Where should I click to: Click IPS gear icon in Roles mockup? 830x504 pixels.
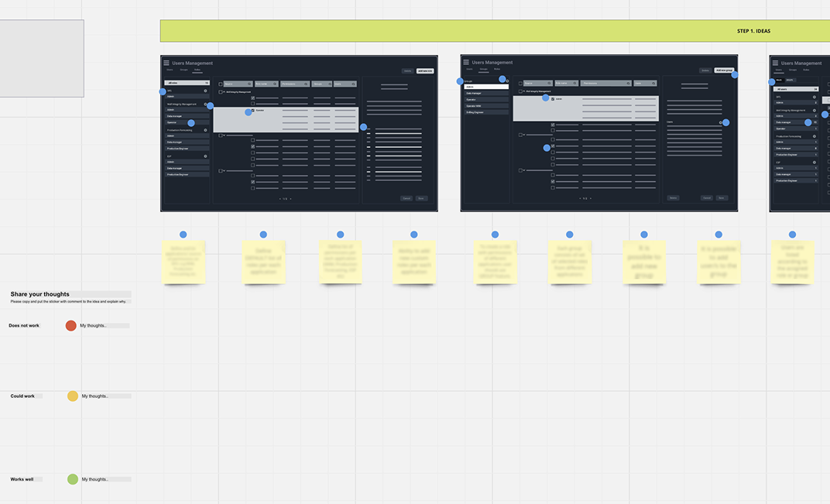point(205,91)
